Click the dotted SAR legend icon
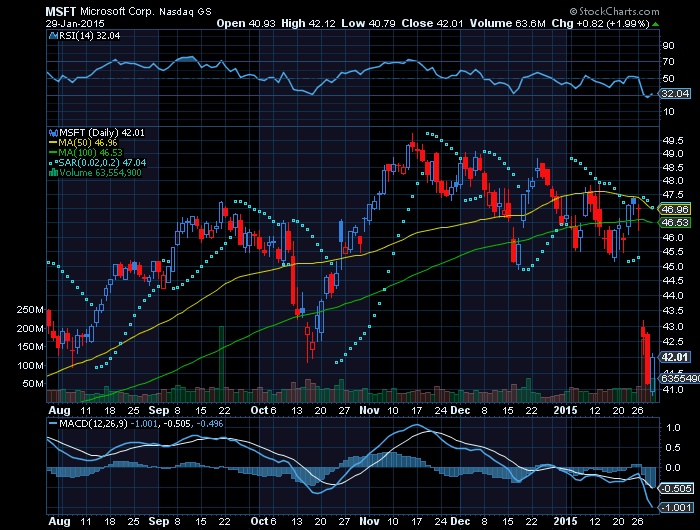This screenshot has height=530, width=700. 53,163
